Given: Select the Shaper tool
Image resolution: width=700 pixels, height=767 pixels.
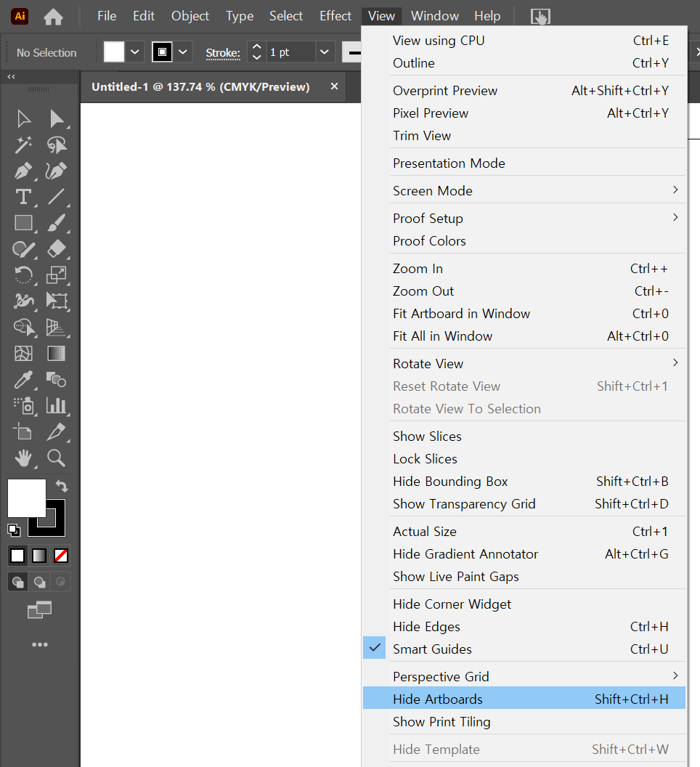Looking at the screenshot, I should (23, 249).
